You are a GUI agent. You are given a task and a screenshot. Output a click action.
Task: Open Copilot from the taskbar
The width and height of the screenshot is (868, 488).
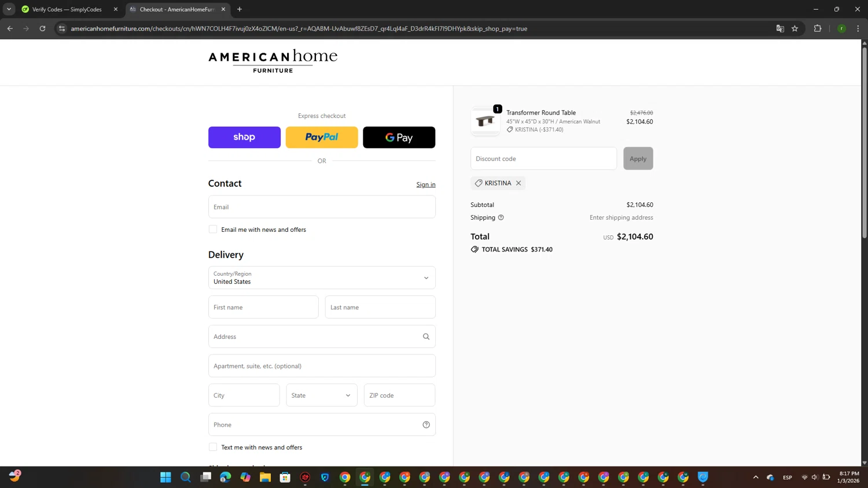[x=245, y=477]
